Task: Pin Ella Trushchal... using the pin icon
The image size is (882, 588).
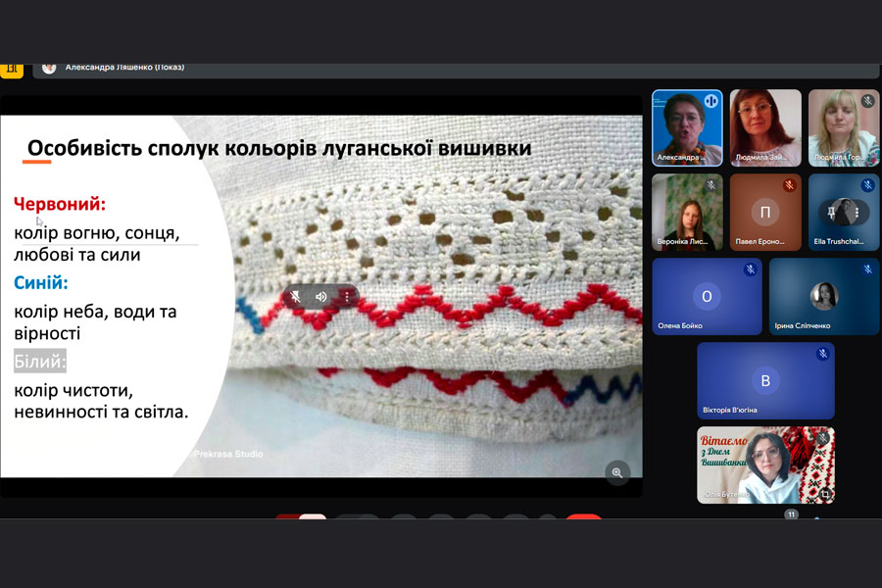Action: coord(831,212)
